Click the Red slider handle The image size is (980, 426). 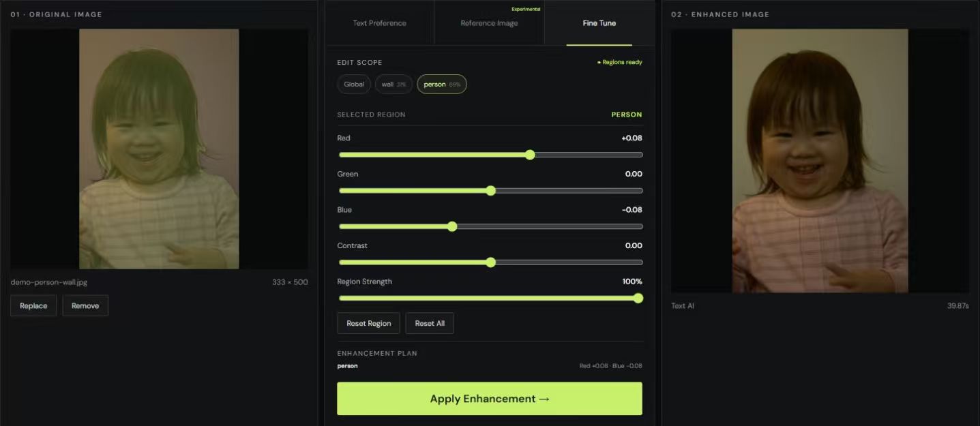pyautogui.click(x=530, y=155)
